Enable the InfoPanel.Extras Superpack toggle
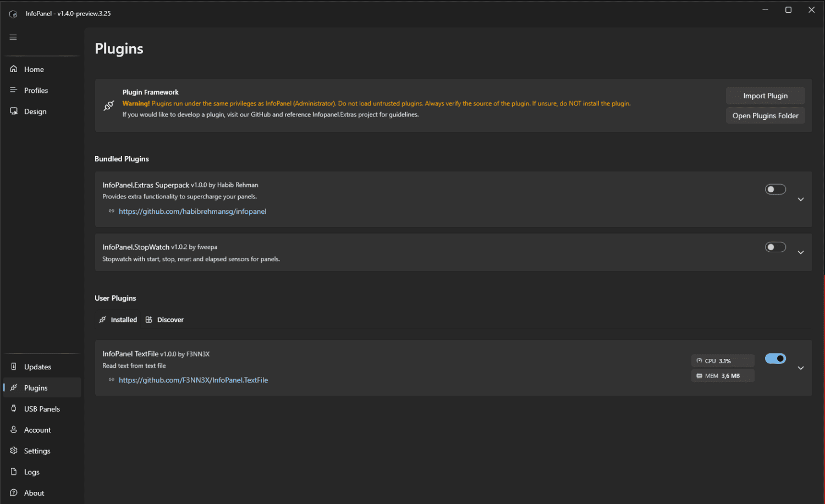Image resolution: width=825 pixels, height=504 pixels. (776, 189)
